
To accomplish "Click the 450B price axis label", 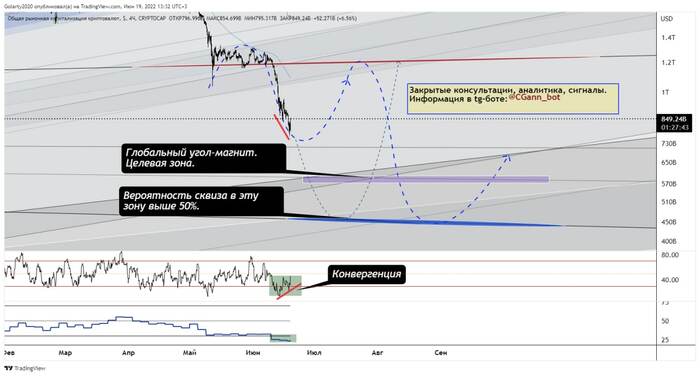I will coord(669,222).
